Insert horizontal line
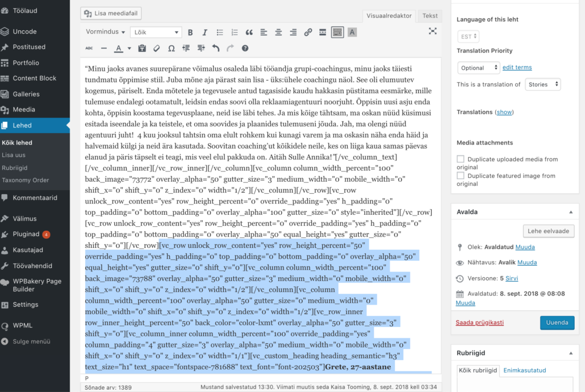Image resolution: width=585 pixels, height=392 pixels. 104,48
